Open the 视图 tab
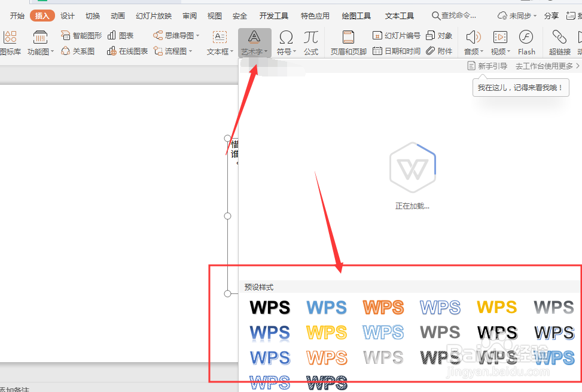Screen dimensions: 582x392 point(215,16)
